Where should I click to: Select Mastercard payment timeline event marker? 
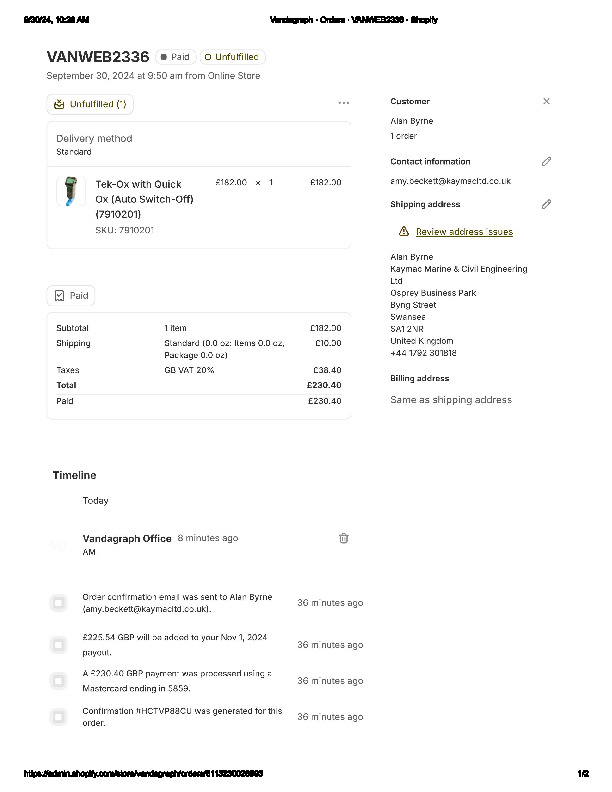[58, 681]
